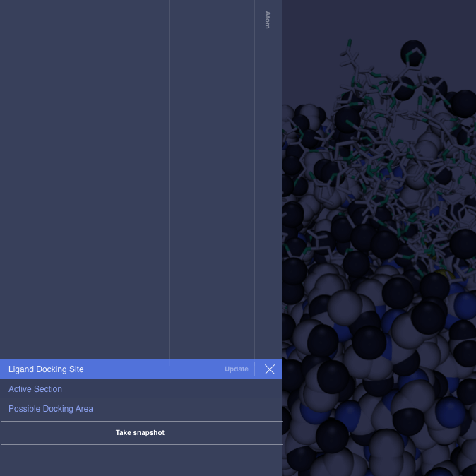Click the second empty column of the panel
The height and width of the screenshot is (476, 476).
pos(127,177)
